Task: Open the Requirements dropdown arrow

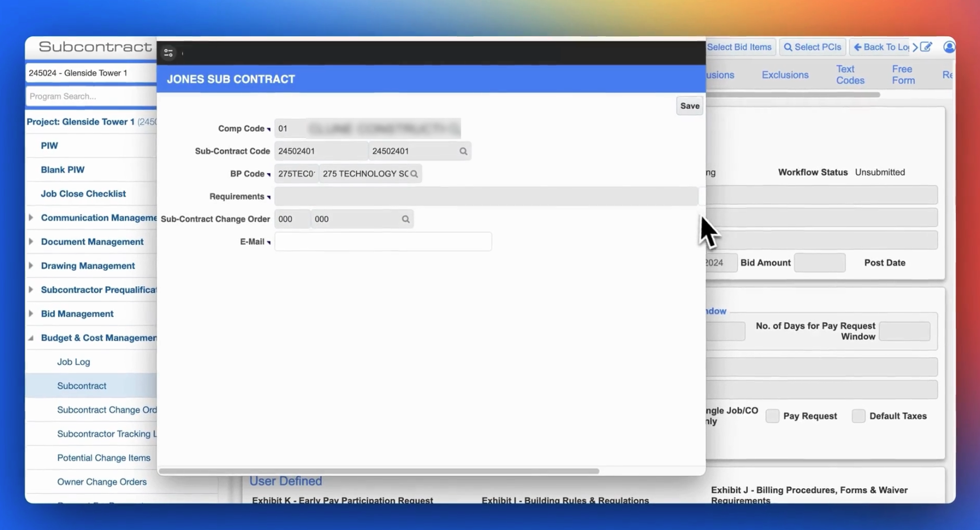Action: tap(269, 197)
